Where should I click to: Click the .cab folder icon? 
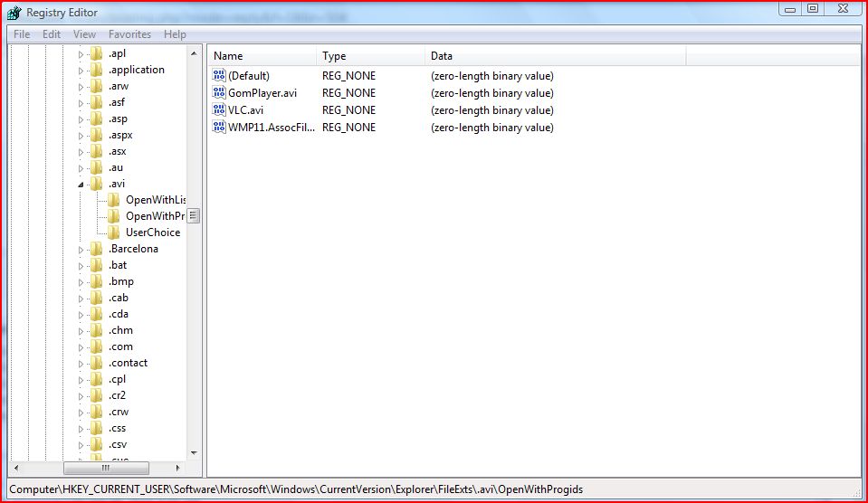pos(96,298)
